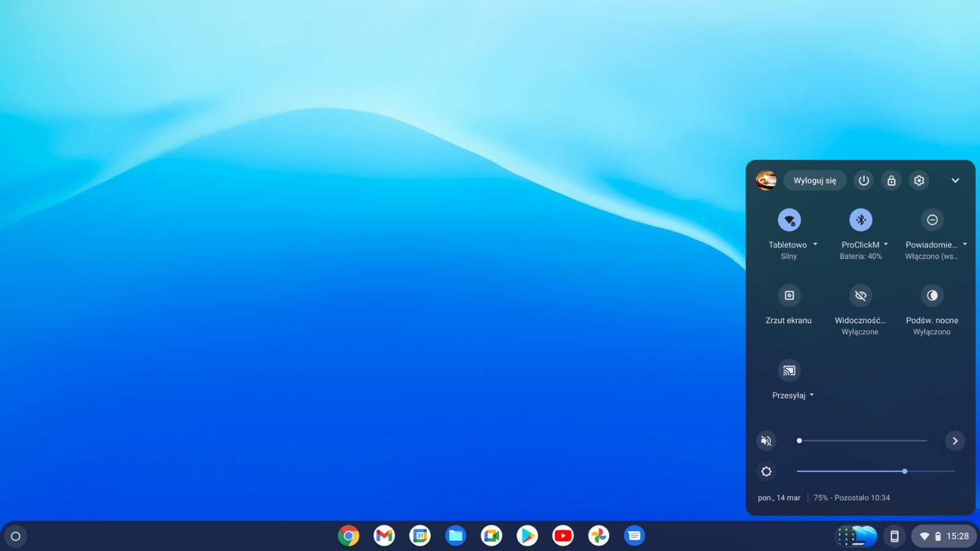The width and height of the screenshot is (980, 551).
Task: Click the user avatar picture
Action: pyautogui.click(x=766, y=181)
